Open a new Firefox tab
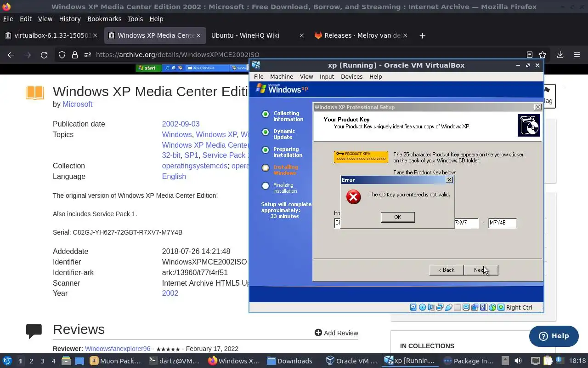Viewport: 588px width, 368px height. [422, 35]
